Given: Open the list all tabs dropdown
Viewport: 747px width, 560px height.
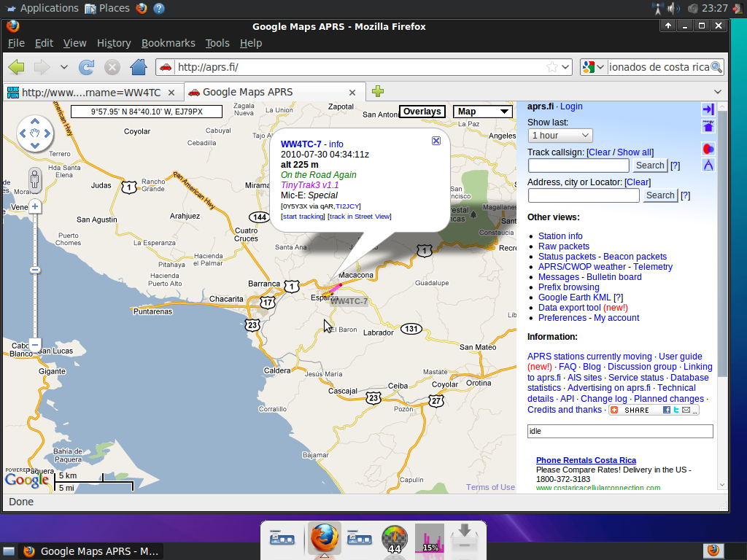Looking at the screenshot, I should click(x=718, y=91).
